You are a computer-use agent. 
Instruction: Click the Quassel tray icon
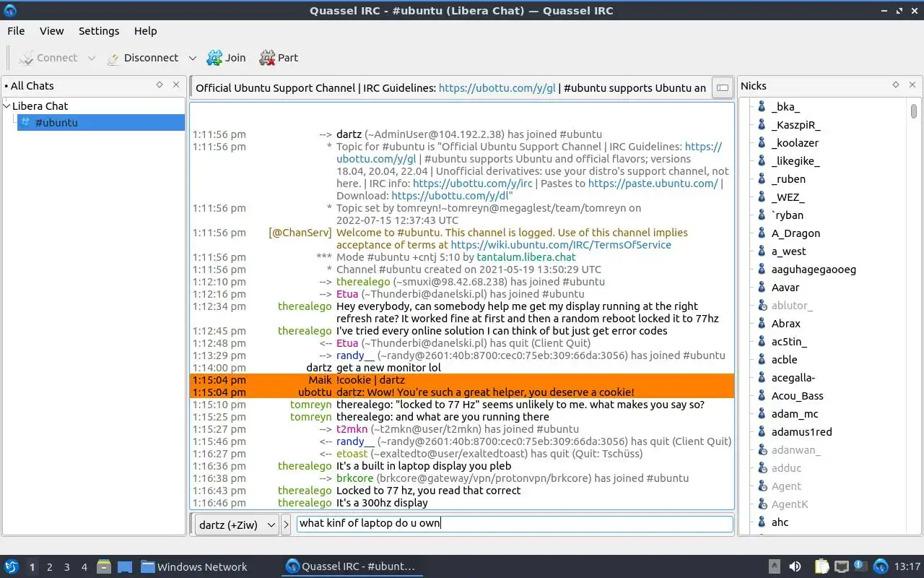pyautogui.click(x=881, y=566)
